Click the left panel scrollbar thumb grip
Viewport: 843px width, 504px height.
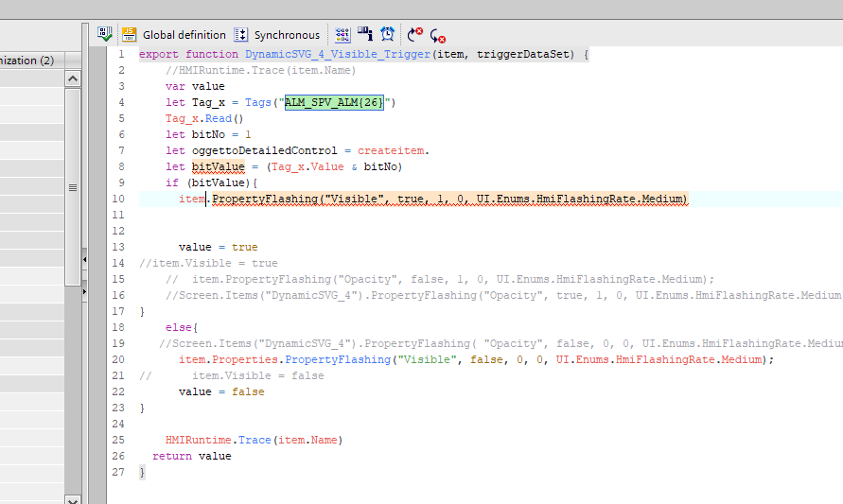pos(72,188)
